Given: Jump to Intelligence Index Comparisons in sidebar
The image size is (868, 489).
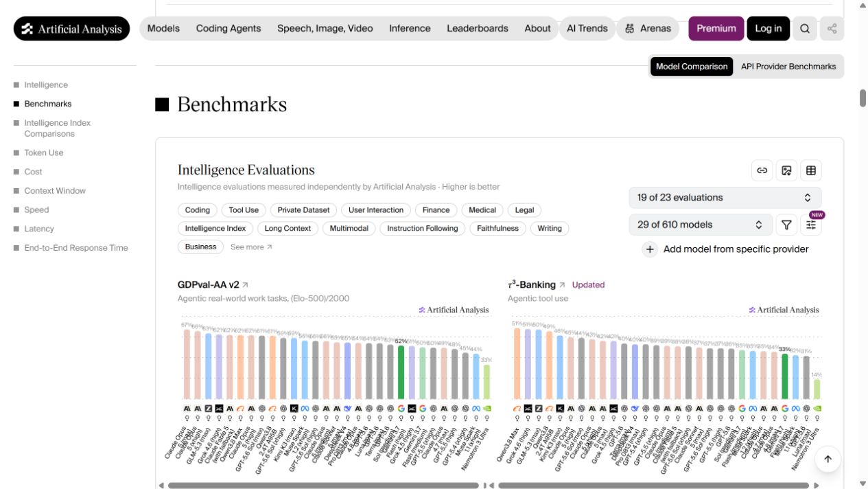Looking at the screenshot, I should click(58, 128).
